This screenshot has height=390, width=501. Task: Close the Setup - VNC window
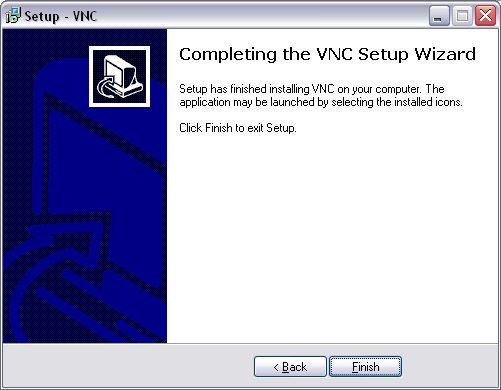click(485, 15)
